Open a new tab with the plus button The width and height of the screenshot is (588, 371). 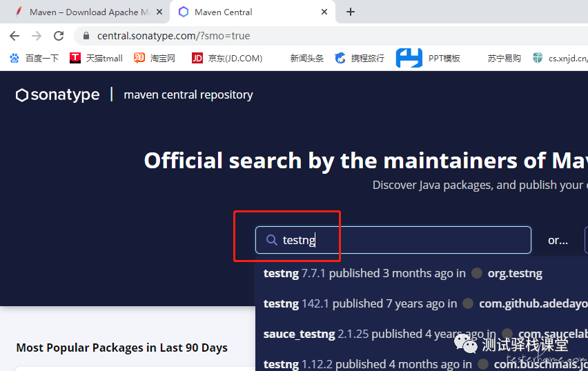coord(351,12)
